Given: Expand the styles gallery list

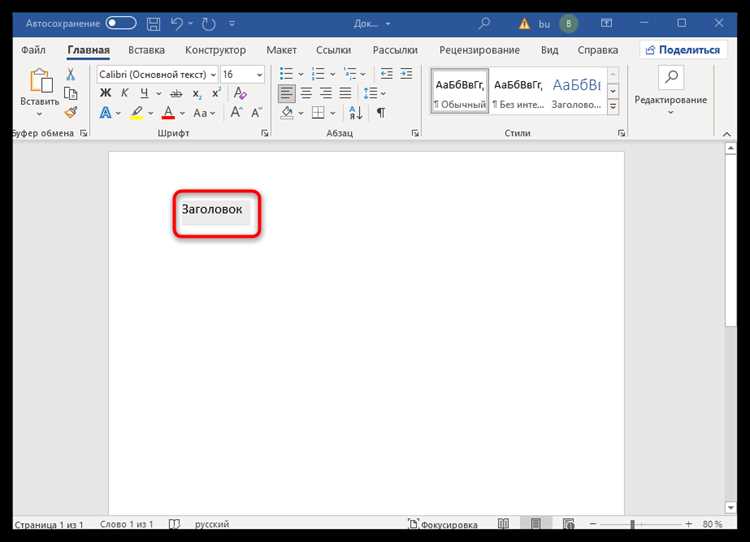Looking at the screenshot, I should 613,107.
